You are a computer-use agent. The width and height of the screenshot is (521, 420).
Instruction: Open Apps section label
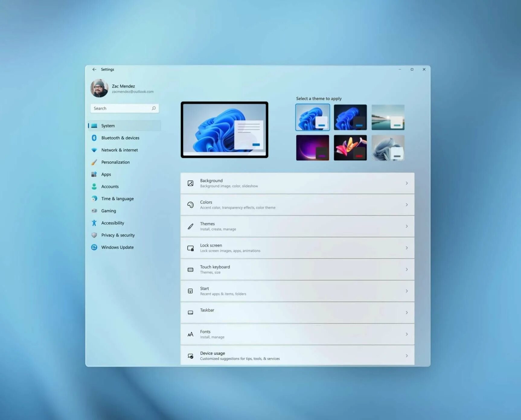(x=106, y=174)
